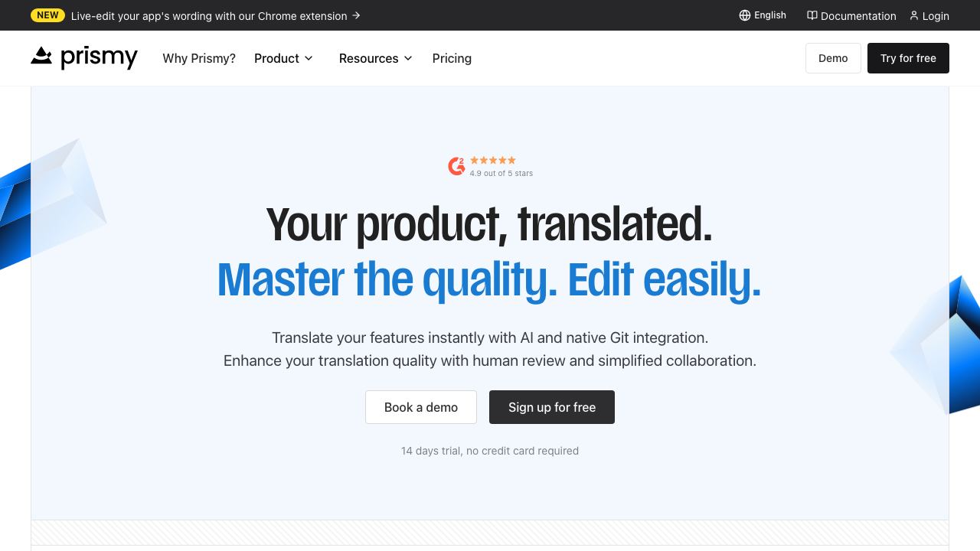Open the Resources menu
The image size is (980, 551).
coord(376,58)
